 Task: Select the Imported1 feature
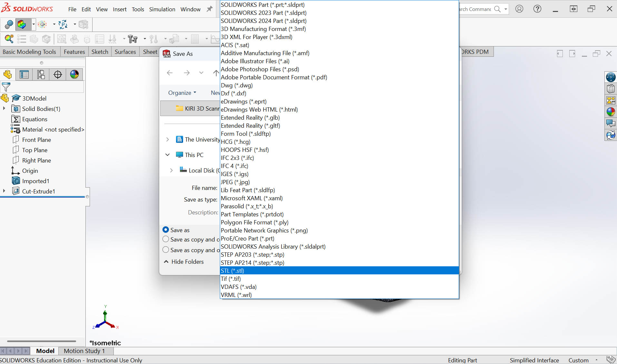coord(35,181)
